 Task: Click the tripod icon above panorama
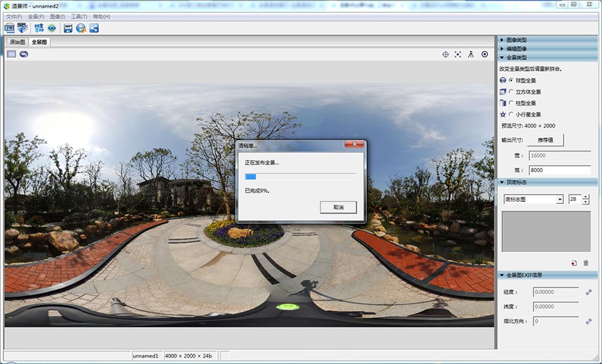coord(471,55)
